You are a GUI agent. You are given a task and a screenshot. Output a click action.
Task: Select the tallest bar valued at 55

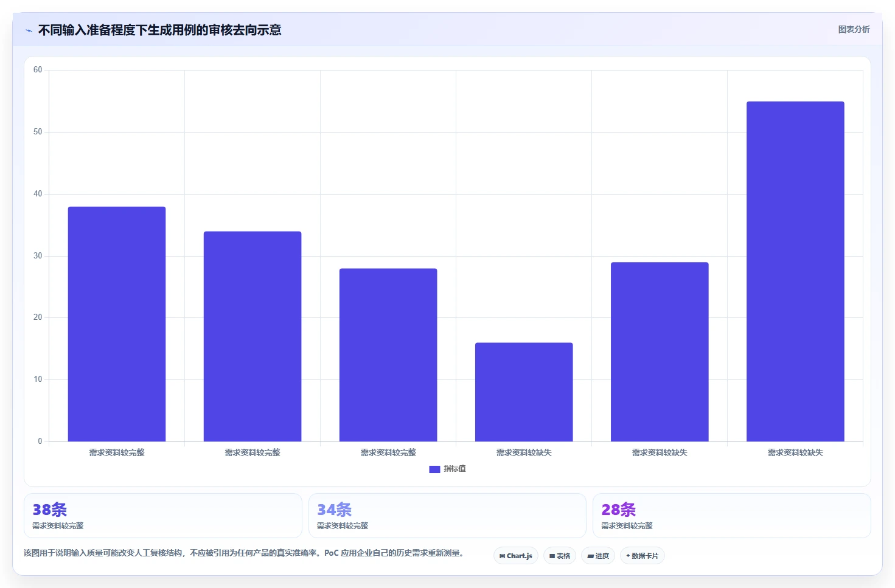click(795, 271)
